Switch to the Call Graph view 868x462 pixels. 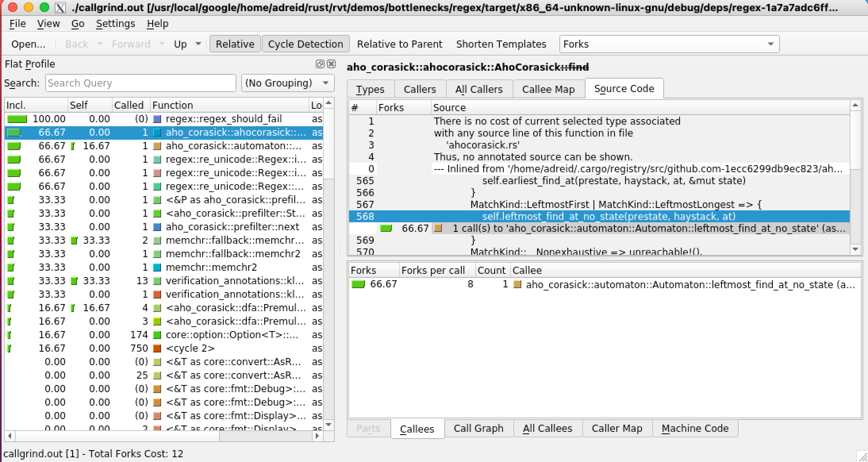coord(478,428)
